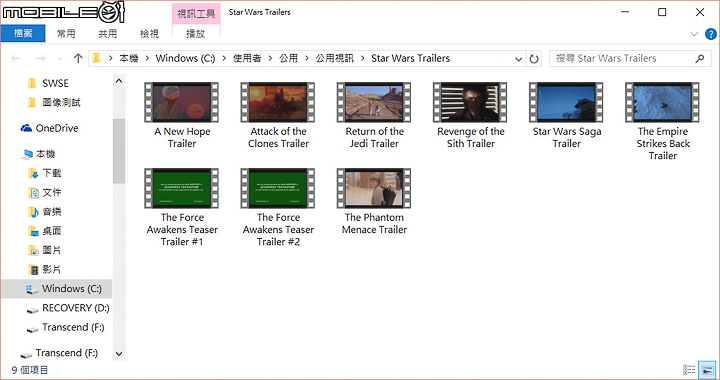Select Star Wars Saga Trailer video

coord(567,116)
